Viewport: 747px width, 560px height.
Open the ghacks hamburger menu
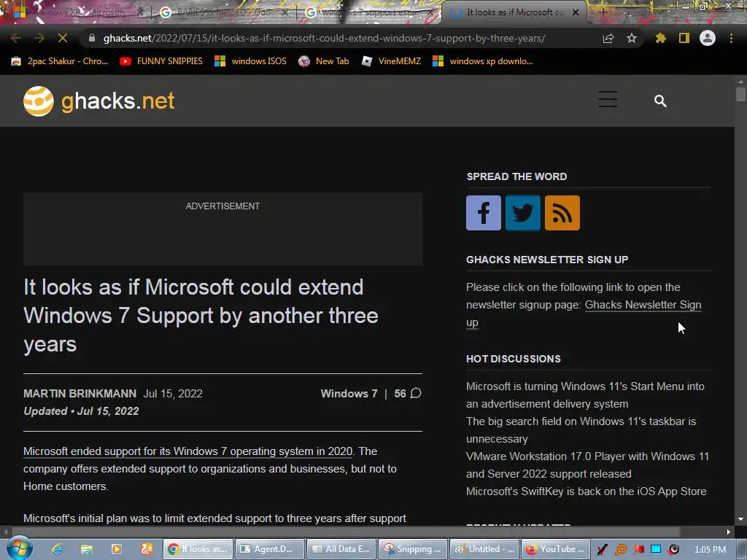click(608, 99)
